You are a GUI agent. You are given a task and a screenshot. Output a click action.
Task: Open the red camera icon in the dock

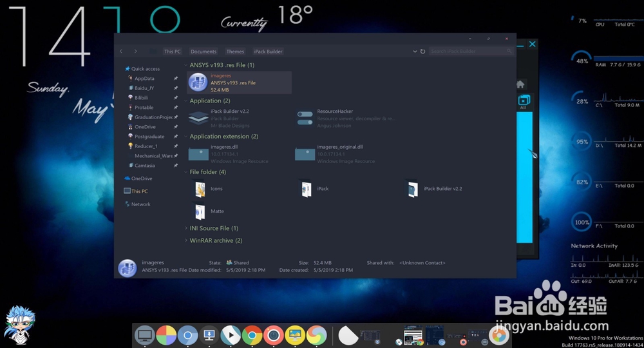coord(274,335)
